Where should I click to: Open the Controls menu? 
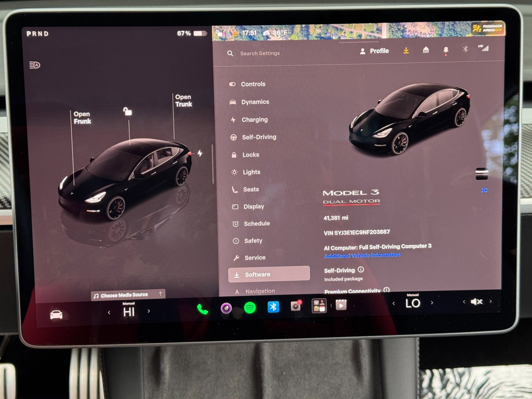coord(248,84)
